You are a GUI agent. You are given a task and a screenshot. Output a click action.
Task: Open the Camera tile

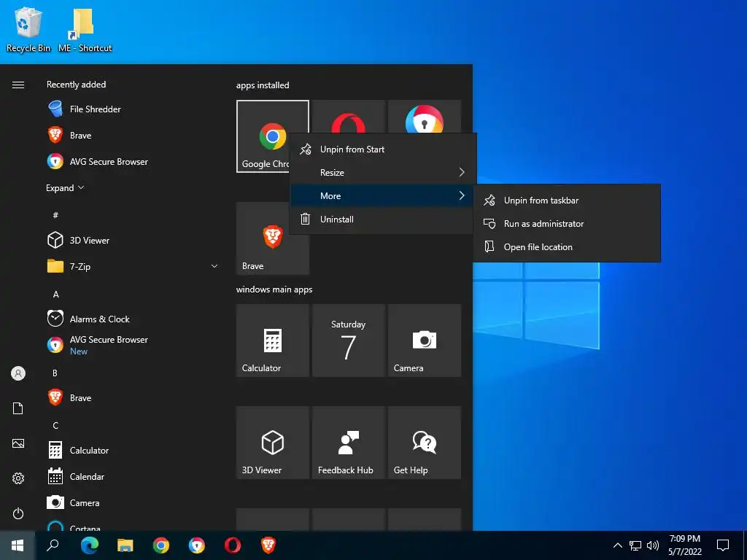tap(425, 341)
